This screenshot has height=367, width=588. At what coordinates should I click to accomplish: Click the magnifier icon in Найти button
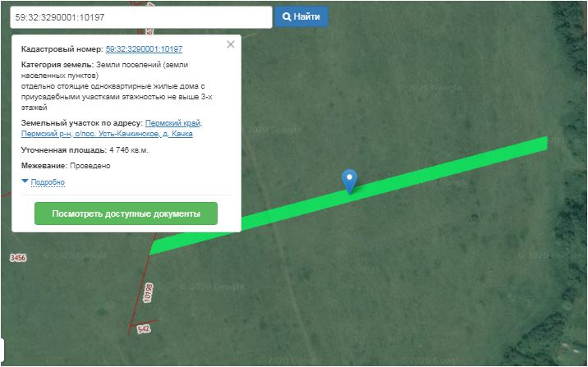(287, 17)
